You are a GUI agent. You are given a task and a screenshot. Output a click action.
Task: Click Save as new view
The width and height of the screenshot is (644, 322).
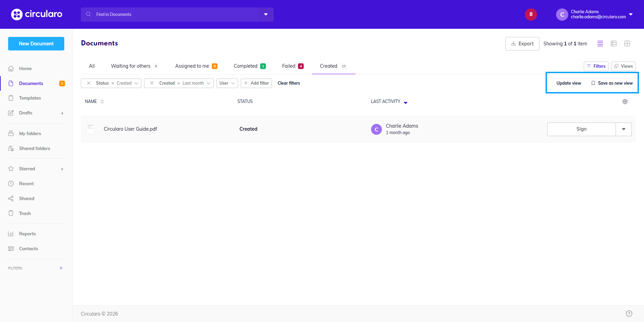[612, 83]
